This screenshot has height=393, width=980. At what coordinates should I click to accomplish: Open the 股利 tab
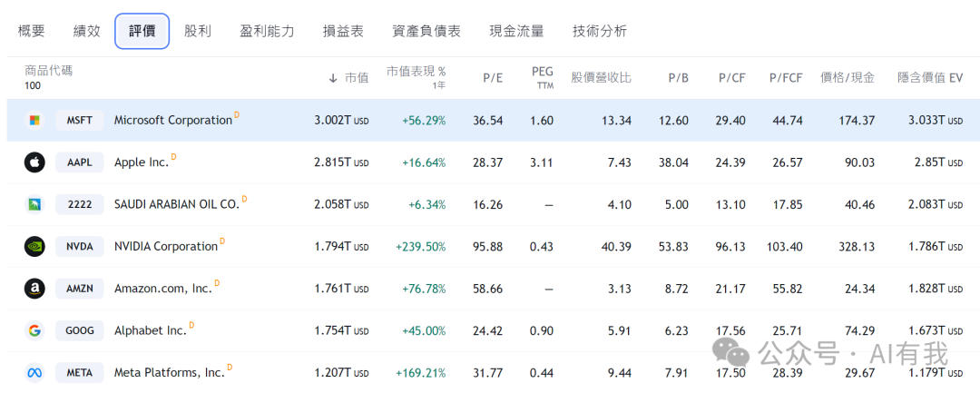197,31
